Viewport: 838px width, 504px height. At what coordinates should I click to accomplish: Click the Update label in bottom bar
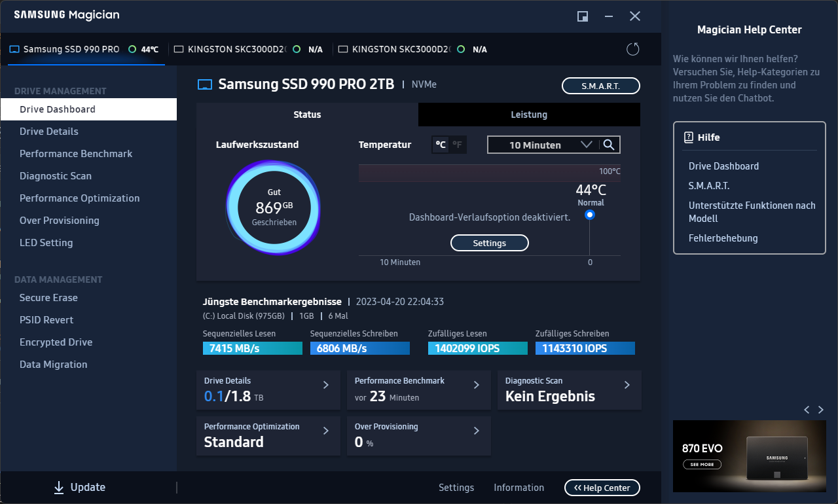tap(88, 487)
